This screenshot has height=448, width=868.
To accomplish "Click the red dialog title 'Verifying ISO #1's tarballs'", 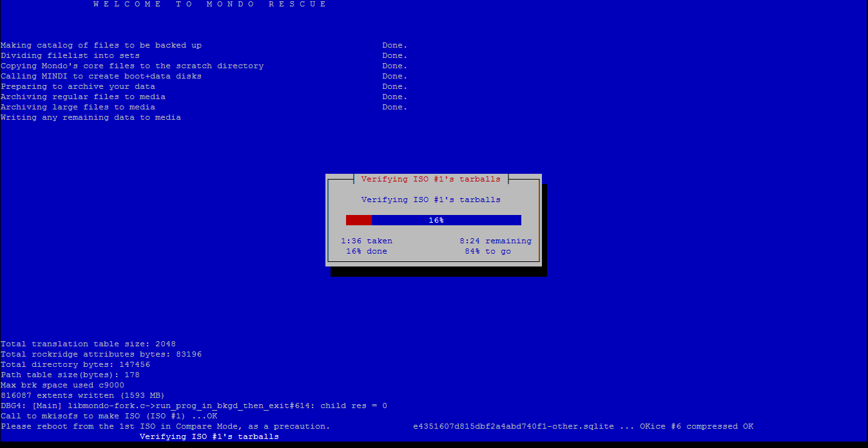I will (431, 179).
